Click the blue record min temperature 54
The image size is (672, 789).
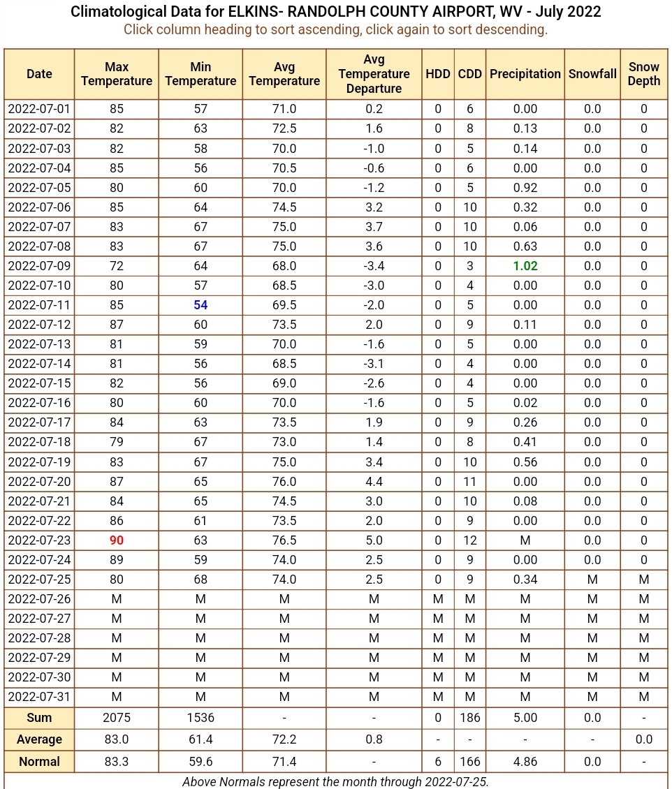(x=200, y=305)
